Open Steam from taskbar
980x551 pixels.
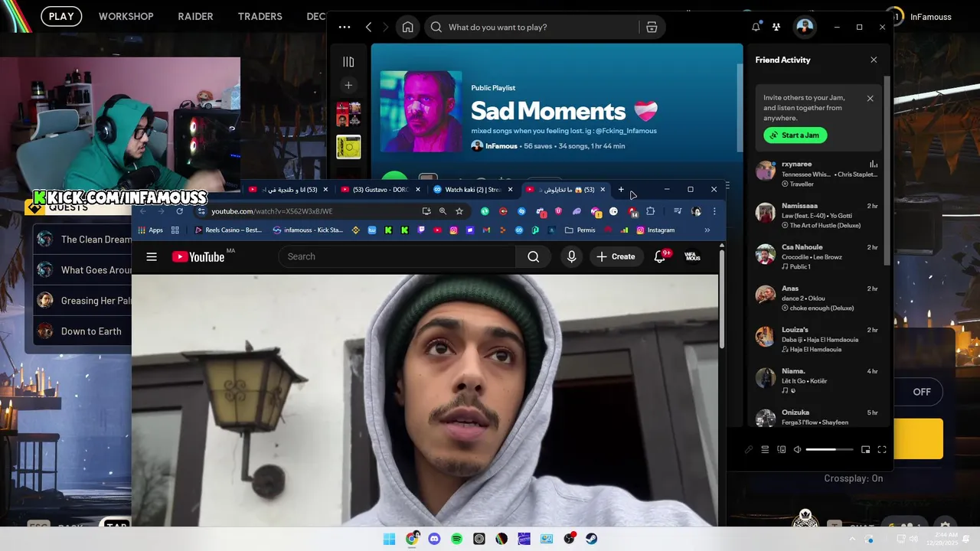point(592,539)
